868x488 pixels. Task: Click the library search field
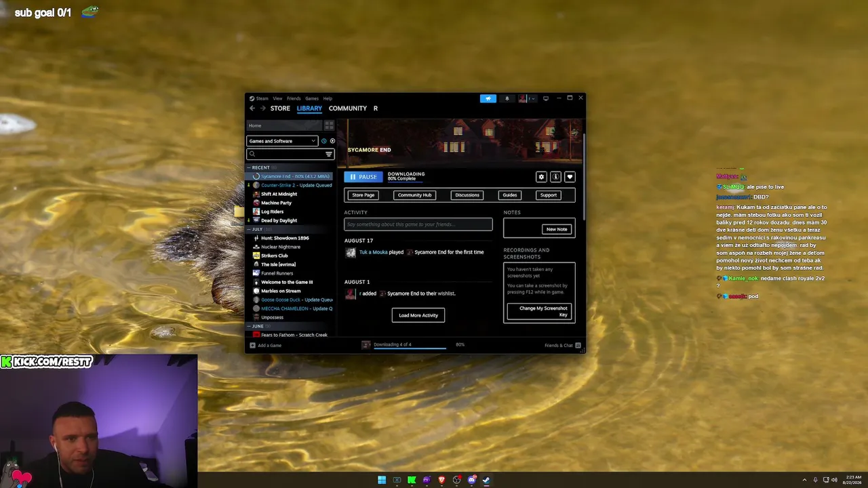pos(290,154)
